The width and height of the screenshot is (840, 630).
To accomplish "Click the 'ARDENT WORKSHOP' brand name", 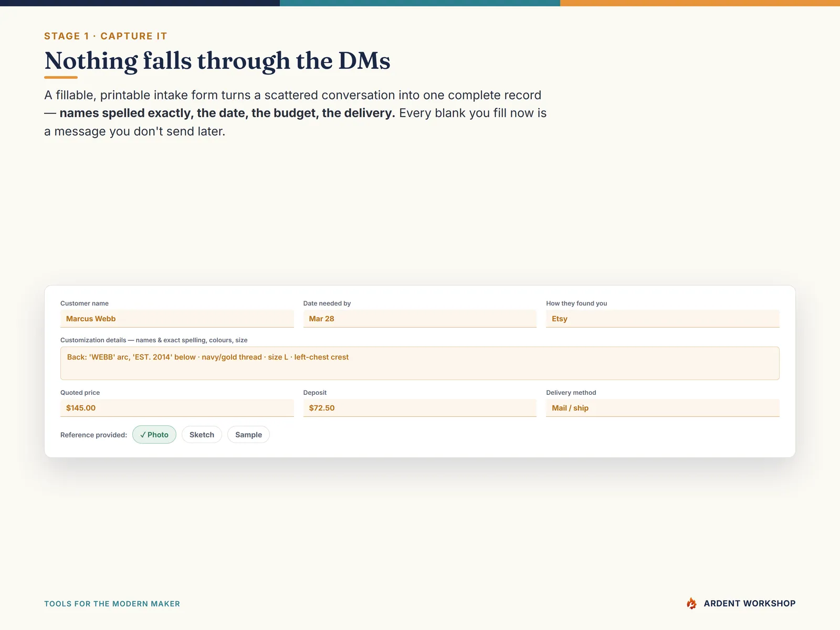I will coord(750,603).
